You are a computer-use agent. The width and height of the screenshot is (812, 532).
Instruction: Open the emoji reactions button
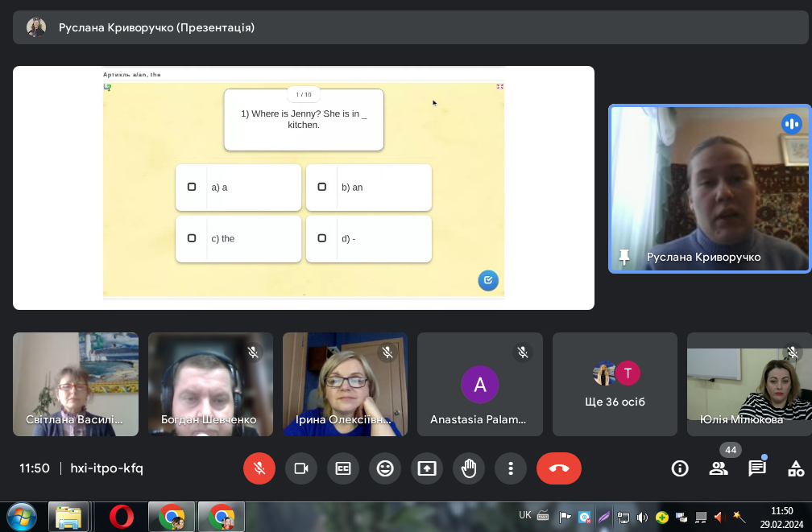[x=385, y=468]
